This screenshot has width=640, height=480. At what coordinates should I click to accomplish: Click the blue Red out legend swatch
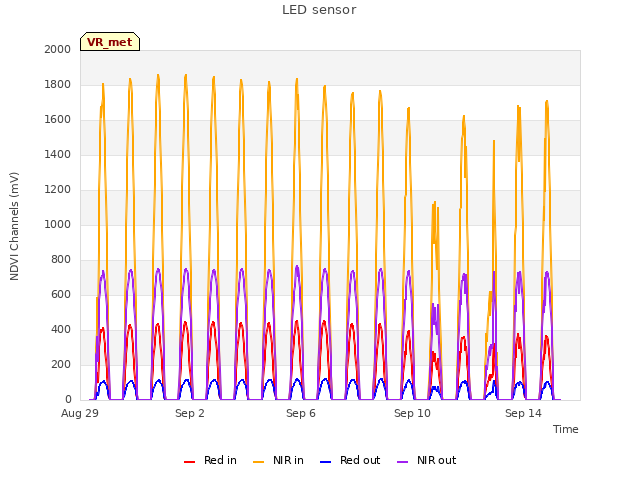click(325, 462)
